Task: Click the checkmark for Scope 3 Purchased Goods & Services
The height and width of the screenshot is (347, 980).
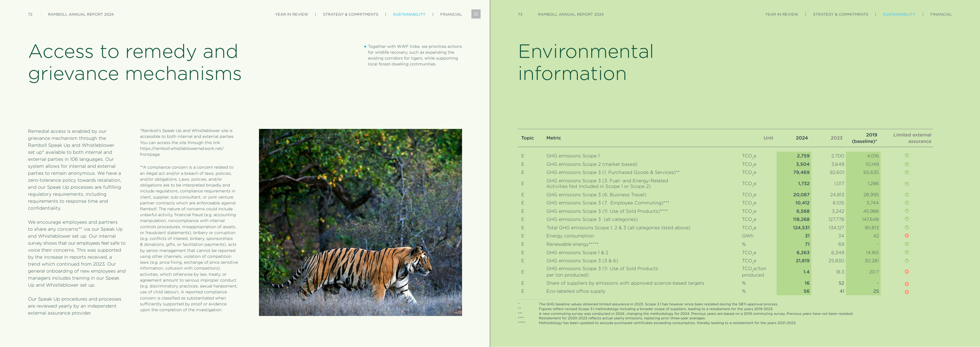Action: pos(907,172)
